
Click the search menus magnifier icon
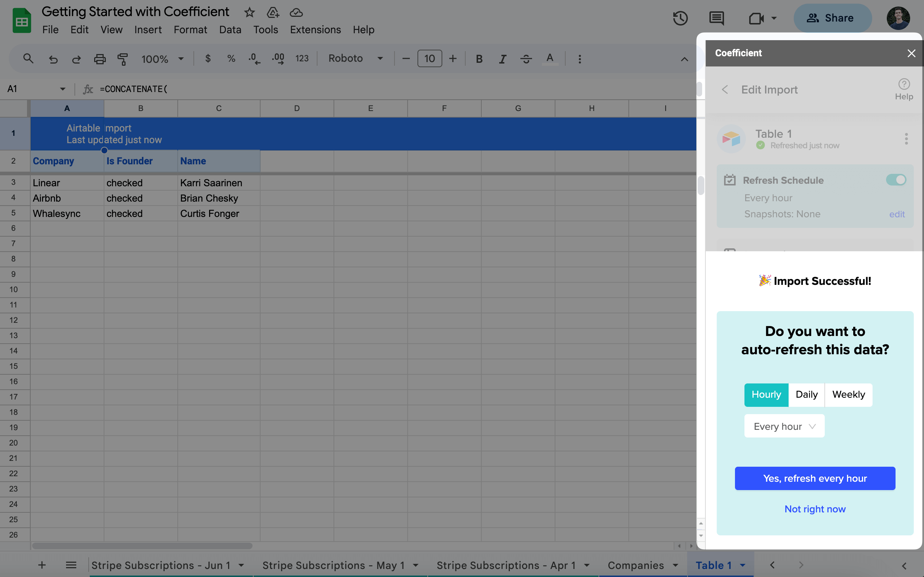[x=28, y=58]
